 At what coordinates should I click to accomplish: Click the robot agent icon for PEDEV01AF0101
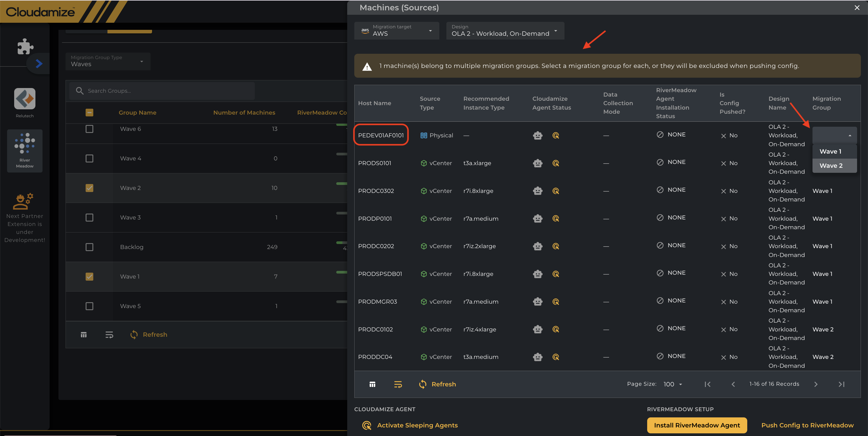[x=538, y=136]
